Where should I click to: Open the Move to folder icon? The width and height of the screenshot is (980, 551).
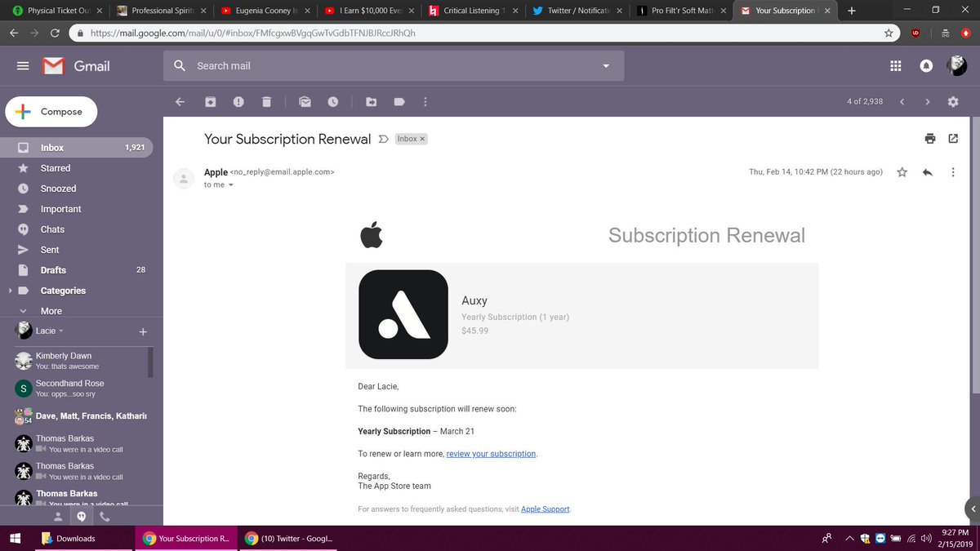pos(371,102)
